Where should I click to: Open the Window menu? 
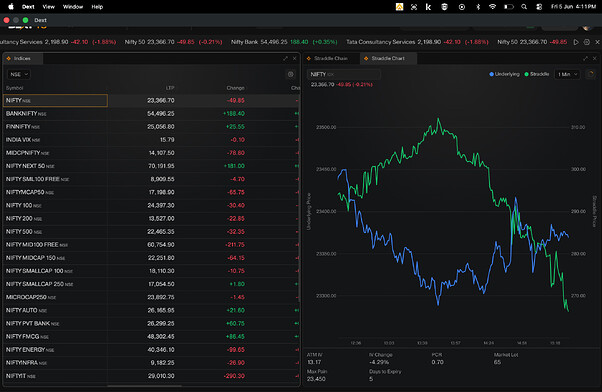tap(73, 7)
